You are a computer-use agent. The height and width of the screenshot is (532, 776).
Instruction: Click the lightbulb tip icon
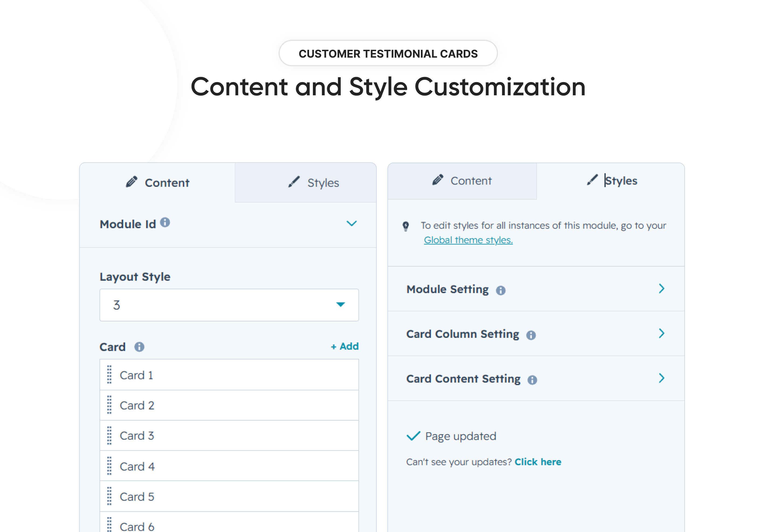pos(406,226)
